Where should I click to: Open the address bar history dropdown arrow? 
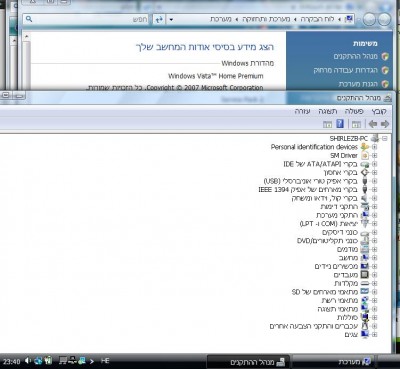click(171, 20)
